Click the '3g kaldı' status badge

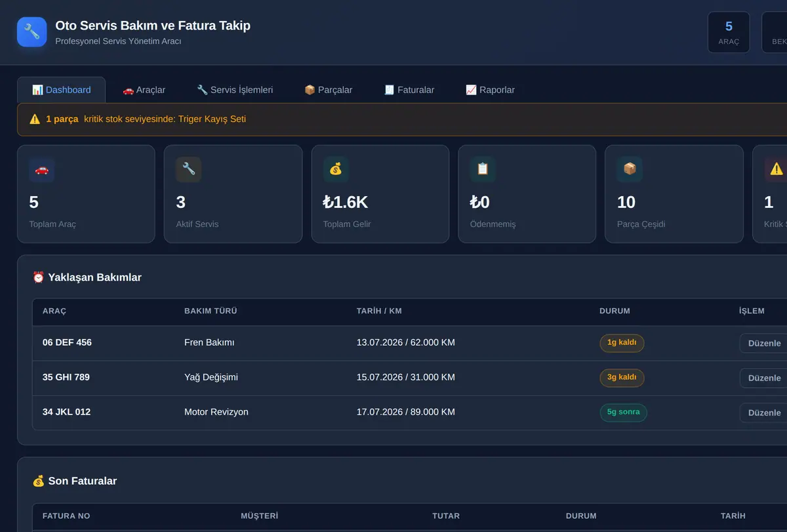tap(622, 378)
